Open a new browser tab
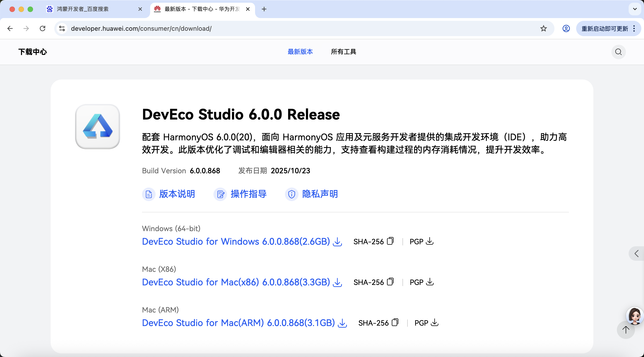The width and height of the screenshot is (644, 357). pyautogui.click(x=264, y=9)
